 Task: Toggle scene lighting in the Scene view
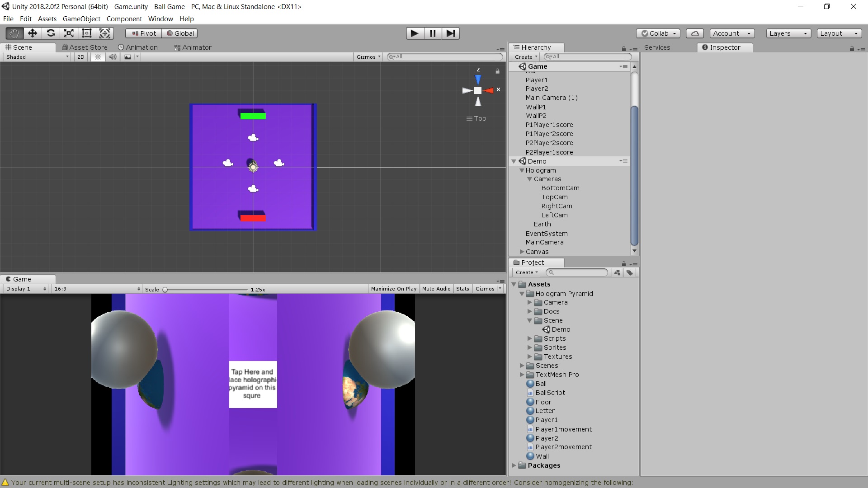pos(98,56)
